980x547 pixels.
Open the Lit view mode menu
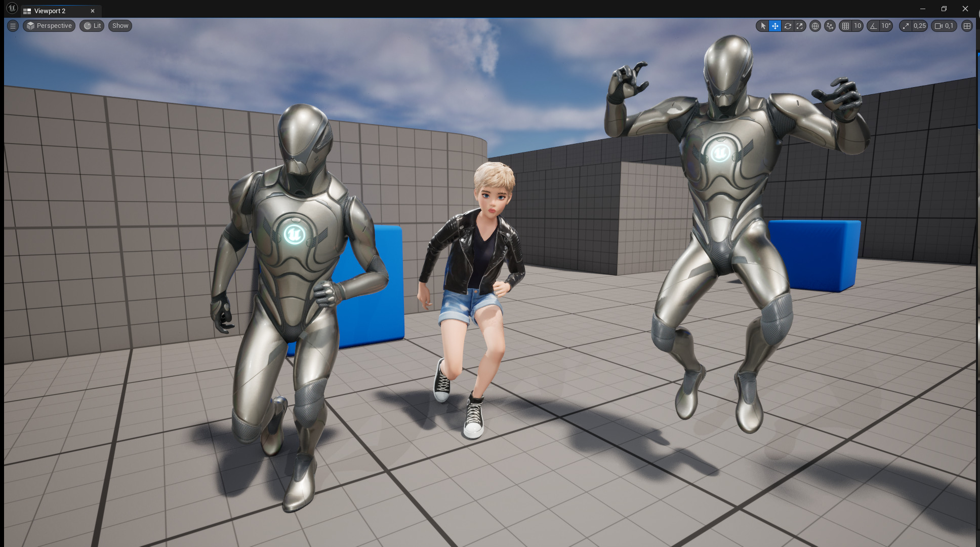92,26
